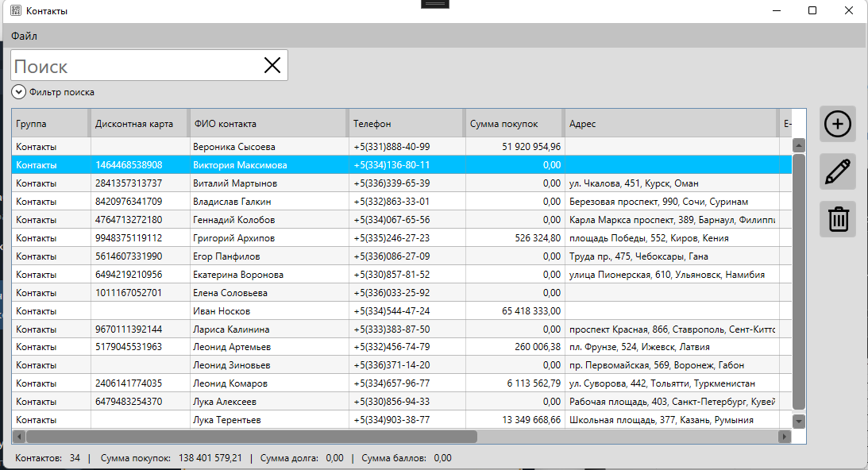Click Лука Терентьев row in the table
The width and height of the screenshot is (868, 470).
[227, 420]
